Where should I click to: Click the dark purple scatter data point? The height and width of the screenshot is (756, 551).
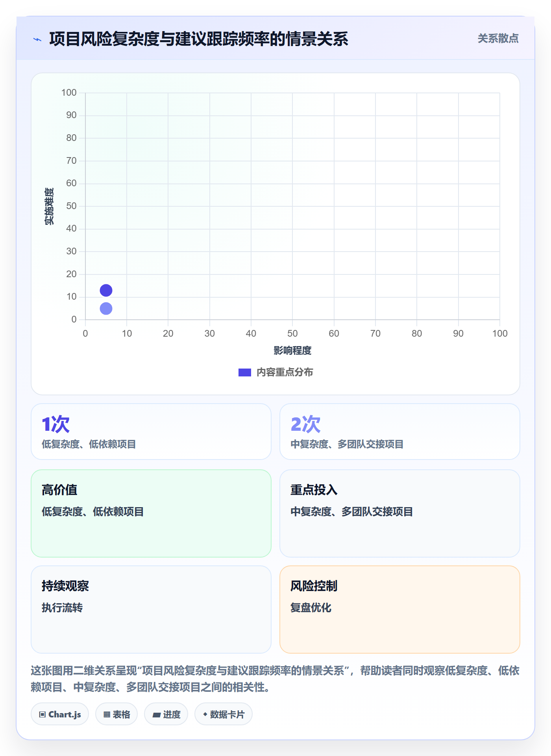coord(106,291)
